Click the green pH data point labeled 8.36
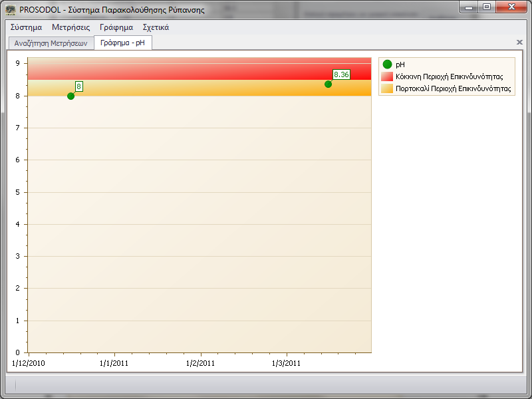Viewport: 532px width, 399px height. [328, 84]
